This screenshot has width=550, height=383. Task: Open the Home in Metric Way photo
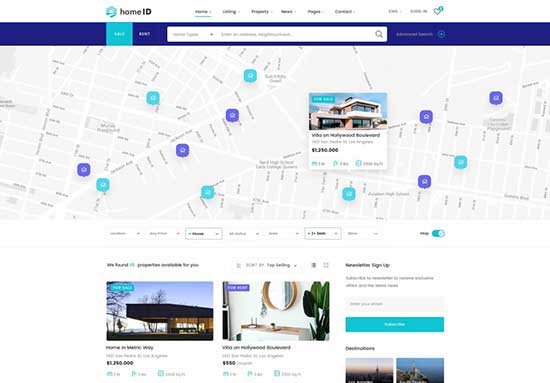pos(160,311)
